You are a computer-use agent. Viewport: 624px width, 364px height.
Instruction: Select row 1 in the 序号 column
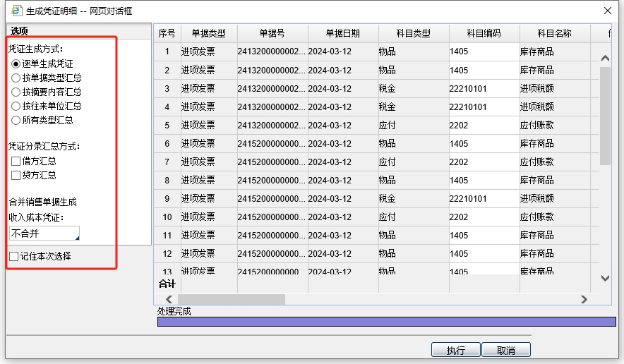[167, 51]
